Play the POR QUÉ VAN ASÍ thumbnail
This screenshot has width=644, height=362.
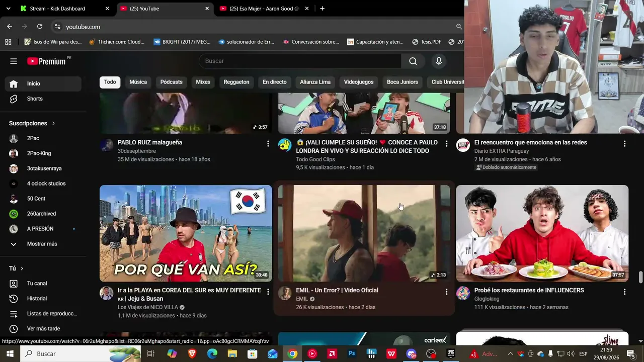pos(186,233)
